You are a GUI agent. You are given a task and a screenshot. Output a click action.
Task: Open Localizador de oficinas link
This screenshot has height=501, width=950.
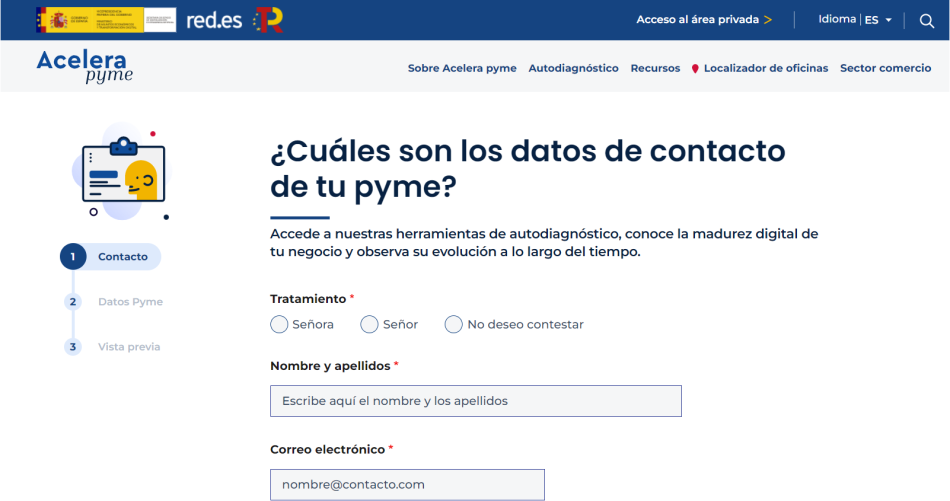(765, 68)
